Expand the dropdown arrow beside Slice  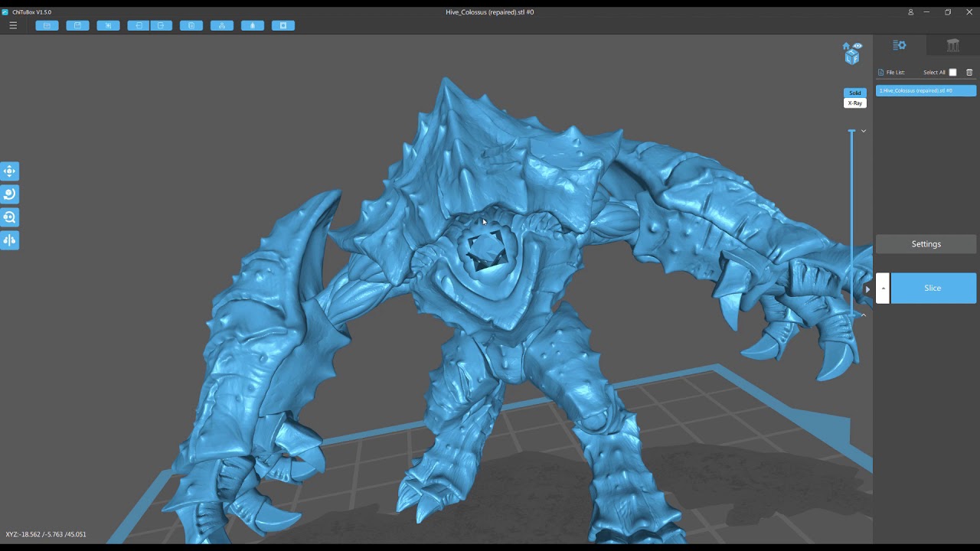pos(883,289)
